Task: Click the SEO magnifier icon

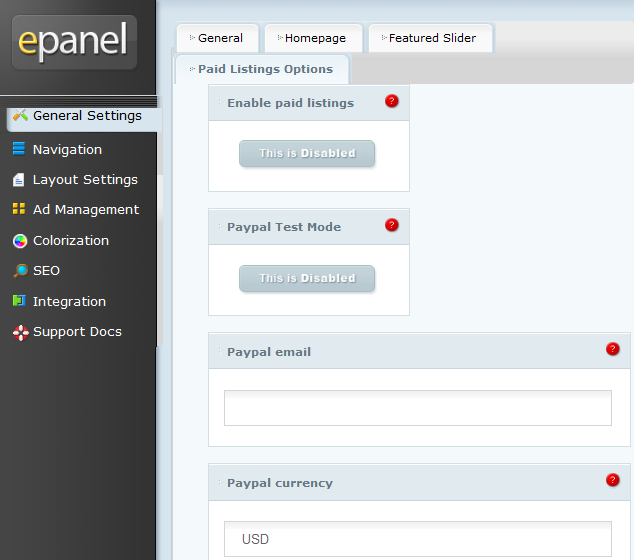Action: (20, 271)
